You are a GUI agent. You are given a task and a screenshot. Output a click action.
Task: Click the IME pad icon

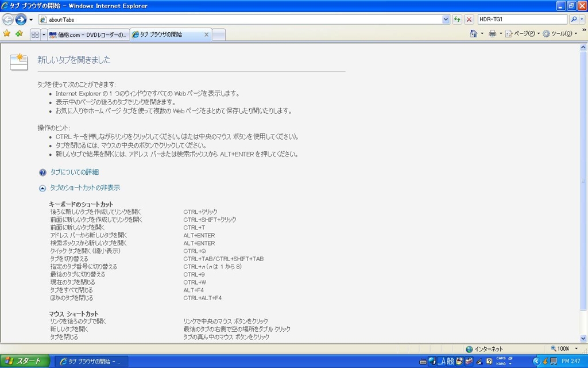459,361
